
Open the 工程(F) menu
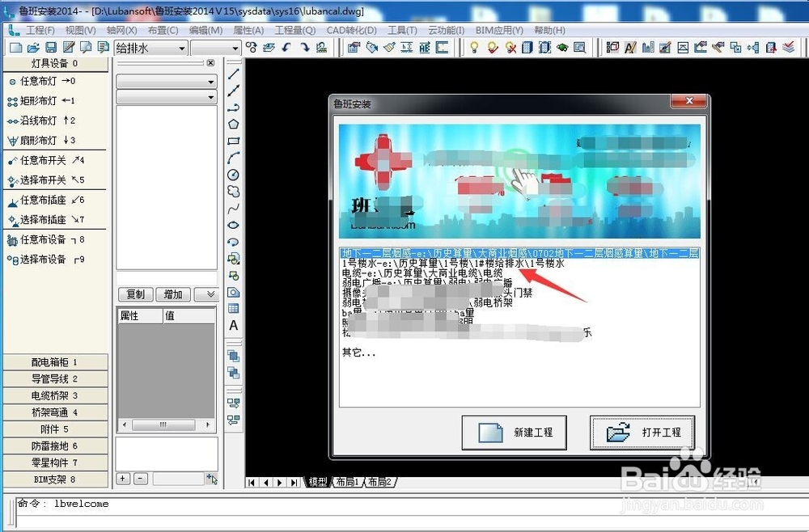(x=40, y=31)
